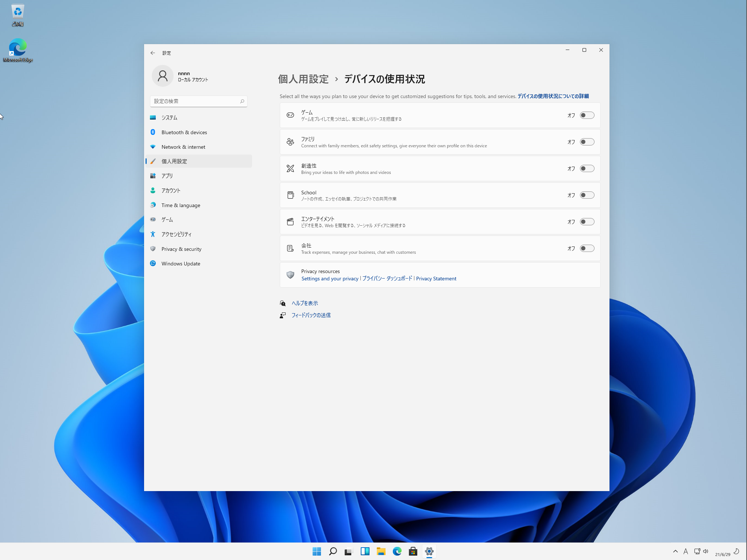Click the 設定の検索 search field
747x560 pixels.
[x=199, y=101]
